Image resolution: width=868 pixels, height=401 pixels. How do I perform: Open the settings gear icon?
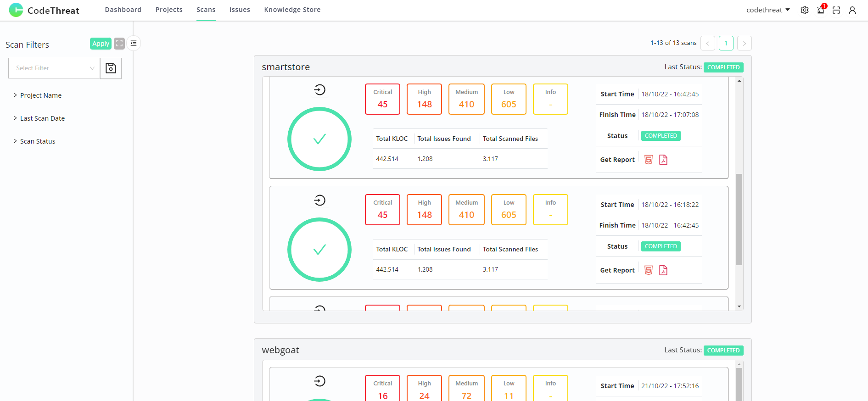805,10
